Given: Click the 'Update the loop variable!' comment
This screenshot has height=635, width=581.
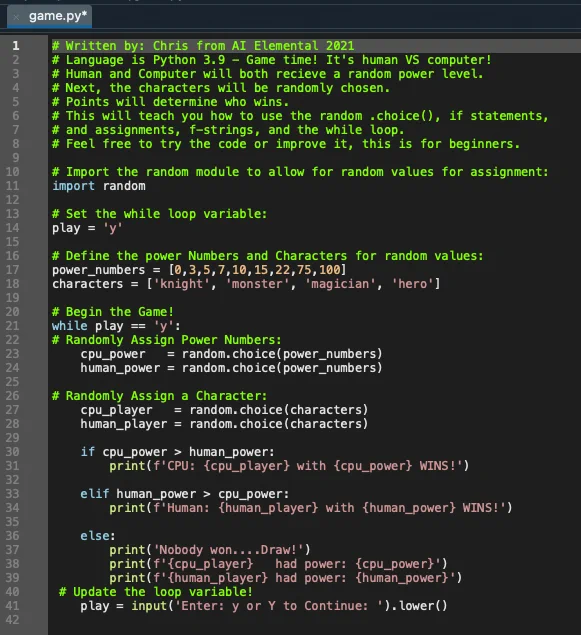Looking at the screenshot, I should point(156,592).
